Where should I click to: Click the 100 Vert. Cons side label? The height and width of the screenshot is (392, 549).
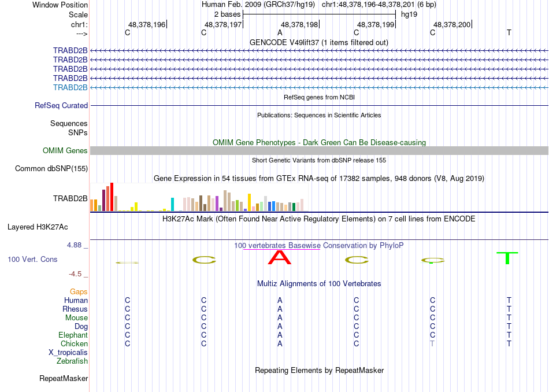click(32, 259)
